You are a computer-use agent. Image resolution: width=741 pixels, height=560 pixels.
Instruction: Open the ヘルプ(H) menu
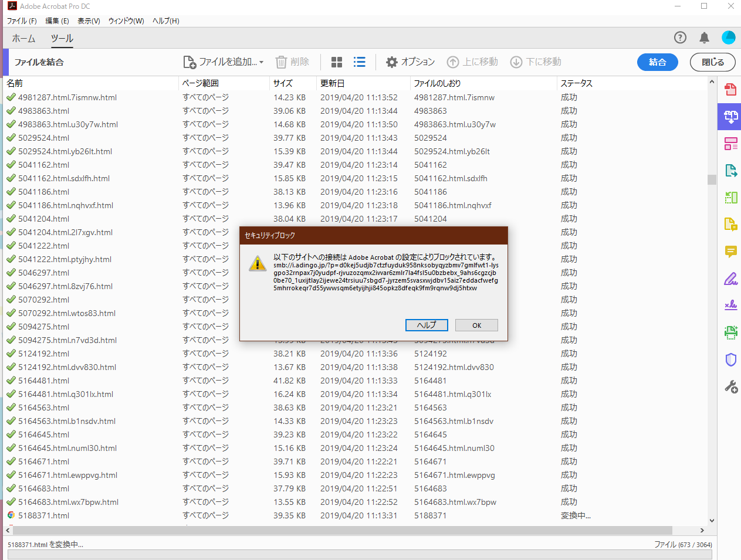pos(166,21)
